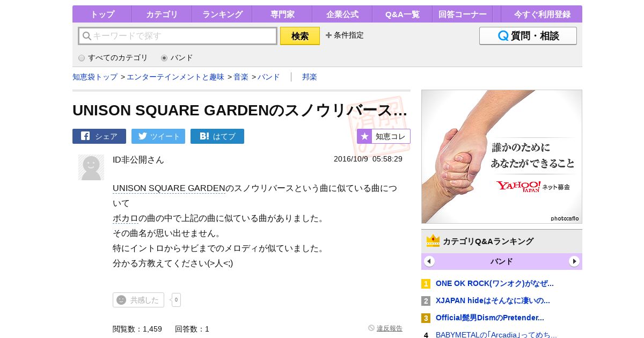
Task: Click the crown icon in ranking header
Action: click(433, 241)
